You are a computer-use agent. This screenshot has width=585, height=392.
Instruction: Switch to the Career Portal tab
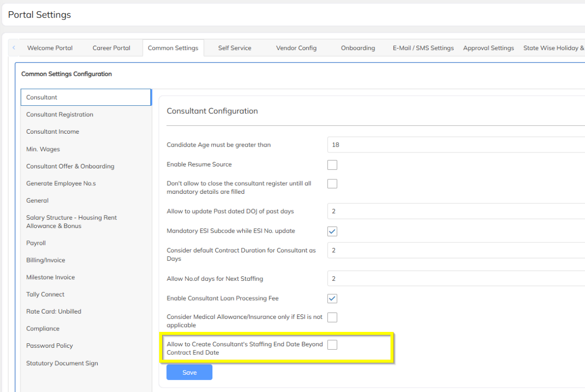tap(111, 48)
